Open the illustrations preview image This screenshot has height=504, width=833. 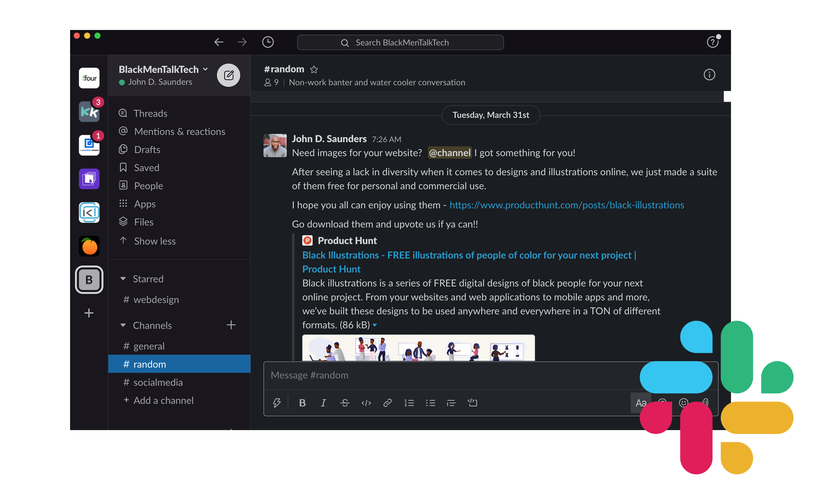[x=418, y=348]
